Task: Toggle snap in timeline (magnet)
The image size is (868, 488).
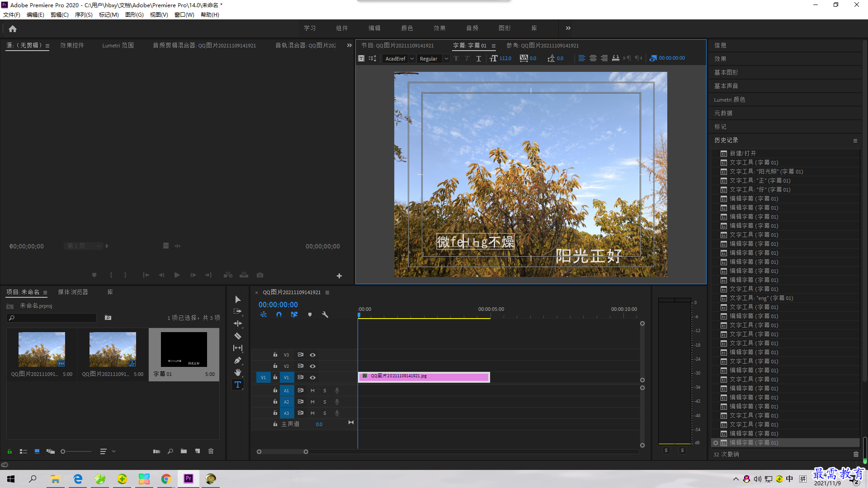Action: (x=279, y=314)
